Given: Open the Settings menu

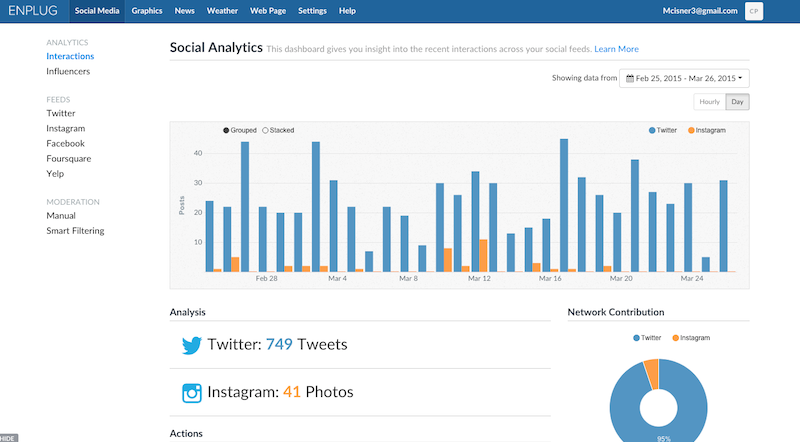Looking at the screenshot, I should (312, 11).
